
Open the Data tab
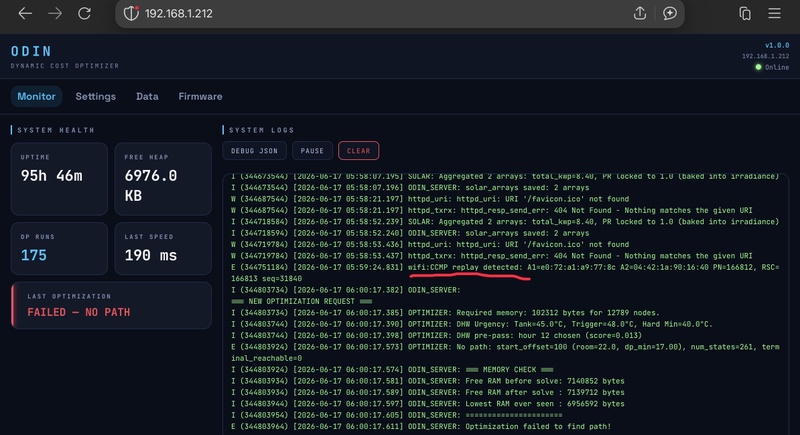147,96
